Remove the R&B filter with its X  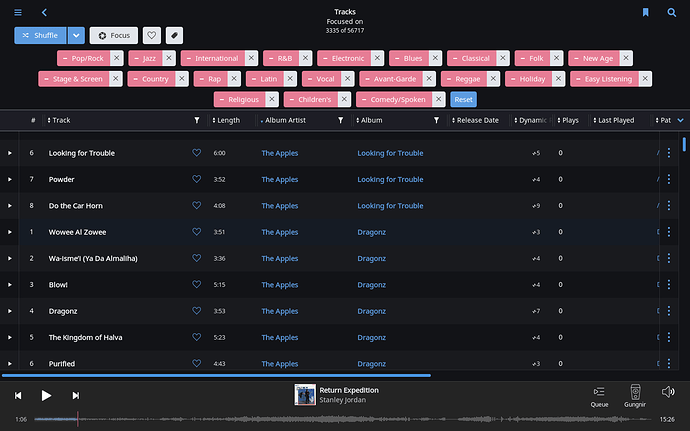click(x=305, y=58)
